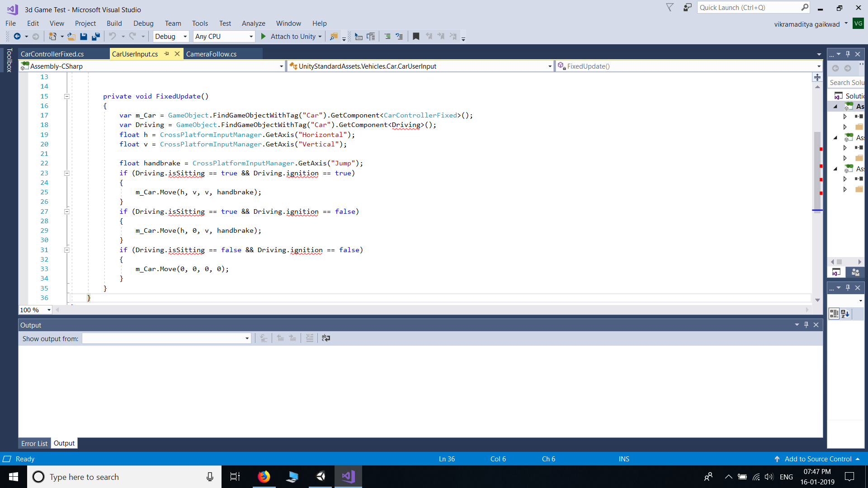This screenshot has height=488, width=868.
Task: Toggle word wrap in Output panel
Action: 326,338
